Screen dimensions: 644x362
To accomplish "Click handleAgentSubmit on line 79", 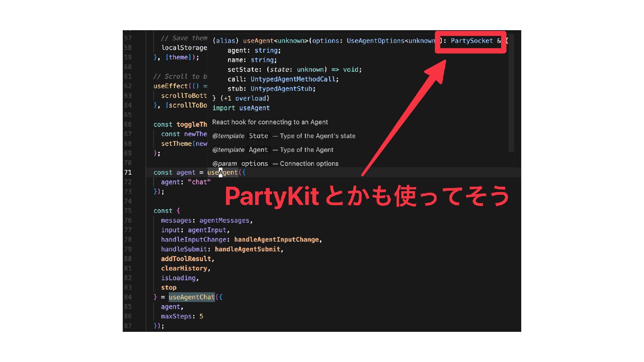I will tap(248, 249).
